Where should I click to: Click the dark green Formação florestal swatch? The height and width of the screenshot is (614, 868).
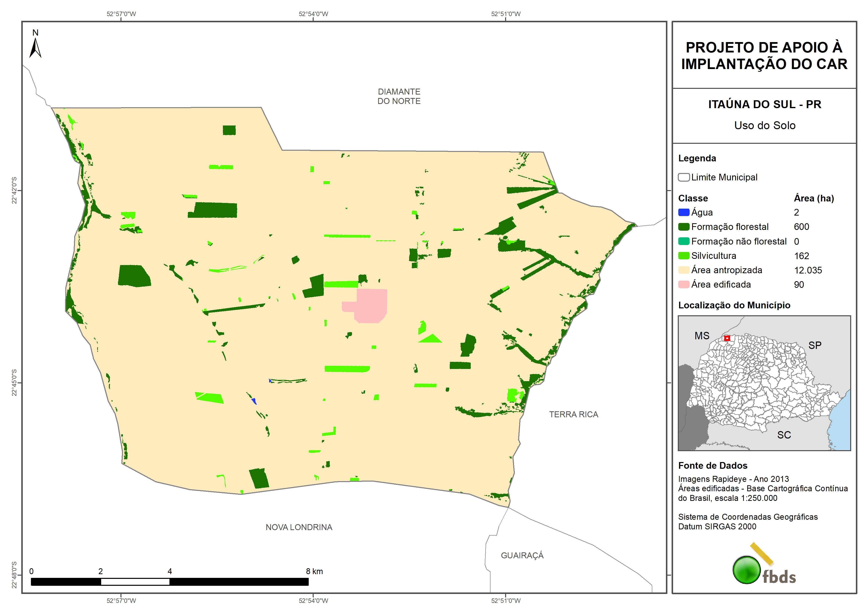tap(683, 227)
